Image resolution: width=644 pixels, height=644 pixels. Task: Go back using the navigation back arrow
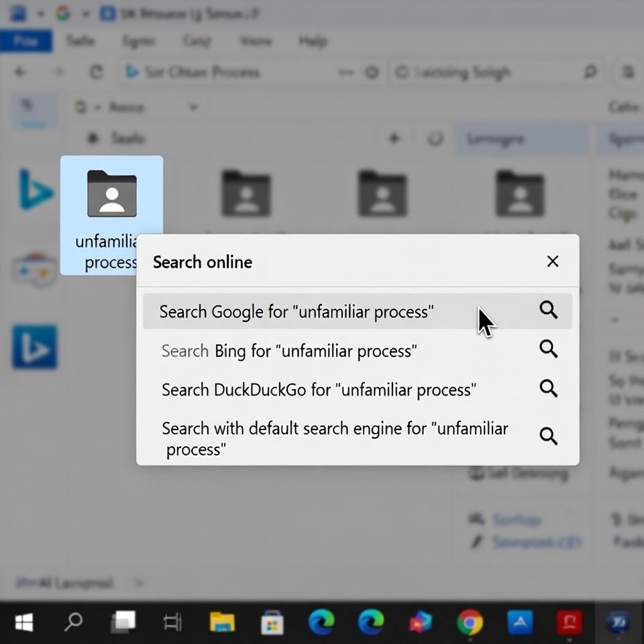21,72
